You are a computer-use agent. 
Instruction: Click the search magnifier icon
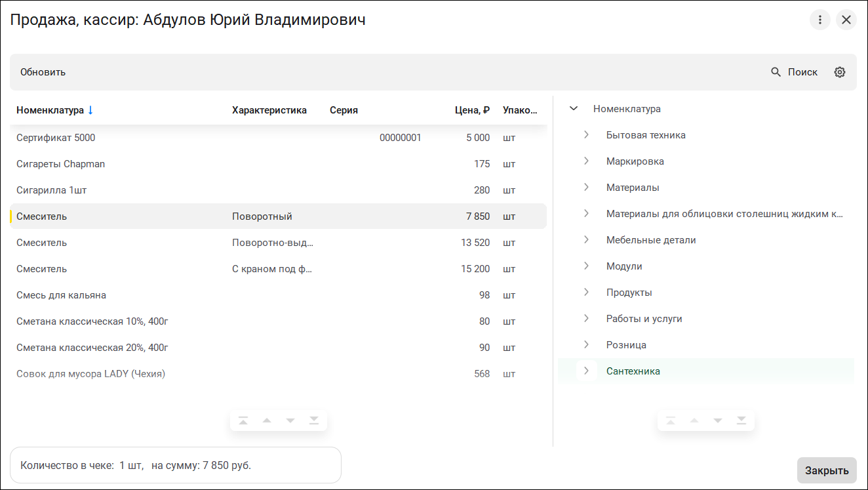click(x=776, y=72)
